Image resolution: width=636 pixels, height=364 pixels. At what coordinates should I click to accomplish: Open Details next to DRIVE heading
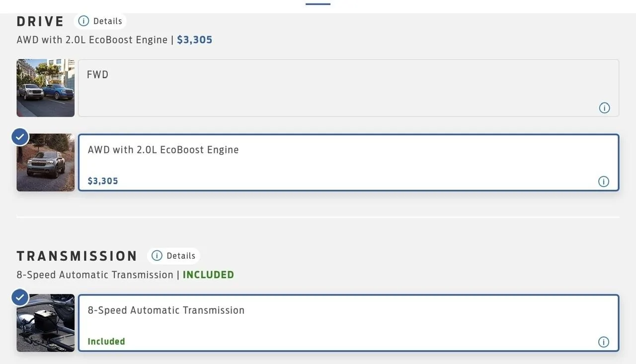pos(101,21)
